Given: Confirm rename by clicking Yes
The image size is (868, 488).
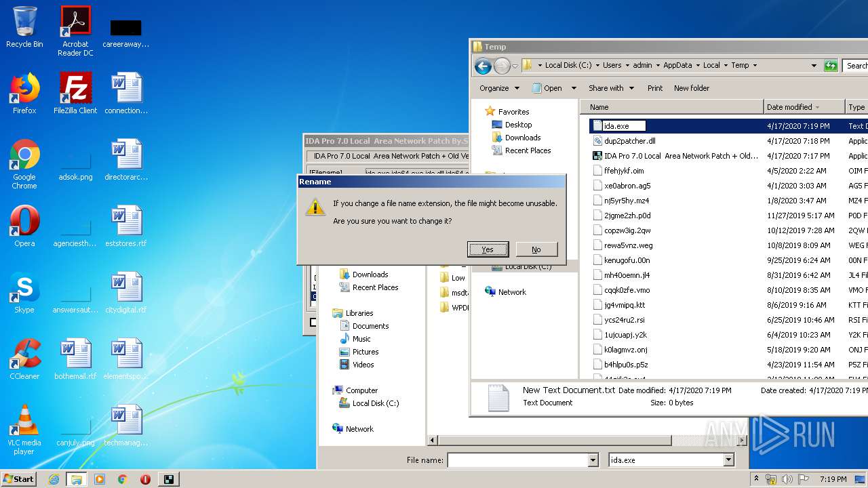Looking at the screenshot, I should (488, 249).
